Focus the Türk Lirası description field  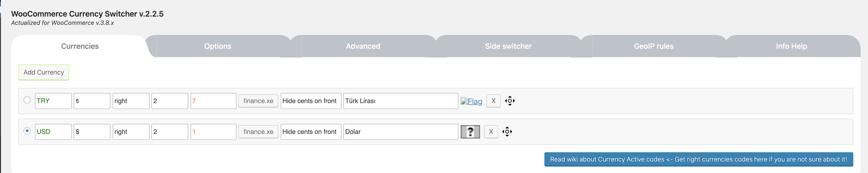click(401, 101)
